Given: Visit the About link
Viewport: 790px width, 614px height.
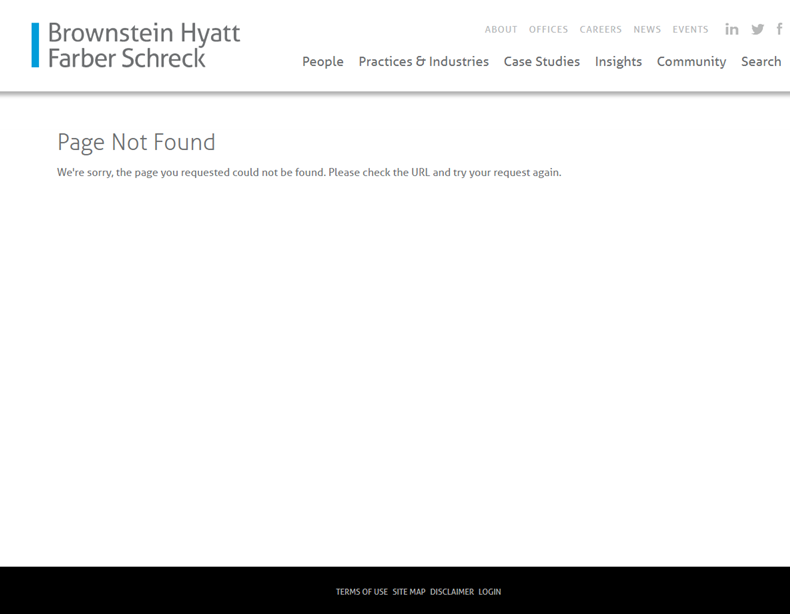Looking at the screenshot, I should coord(501,29).
